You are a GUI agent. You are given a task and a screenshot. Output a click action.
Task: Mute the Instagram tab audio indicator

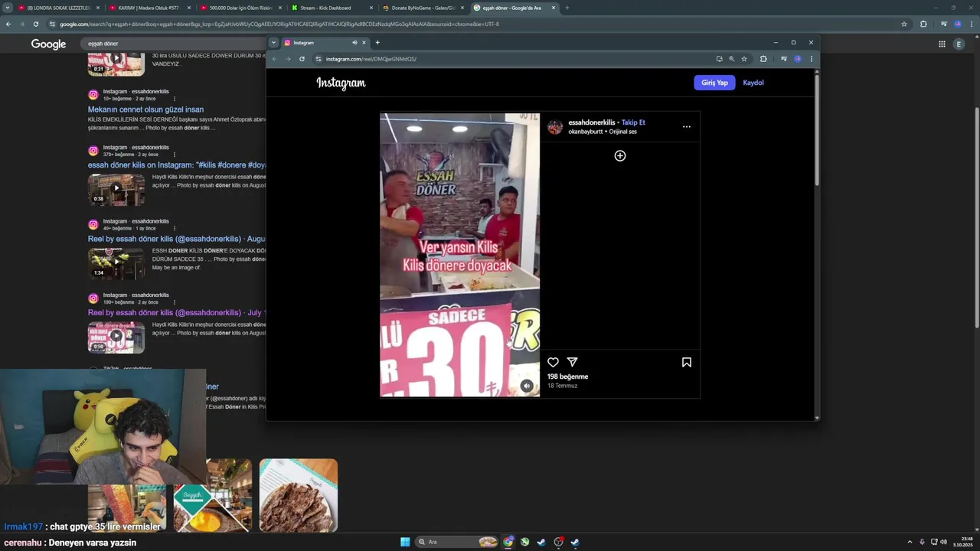[354, 43]
